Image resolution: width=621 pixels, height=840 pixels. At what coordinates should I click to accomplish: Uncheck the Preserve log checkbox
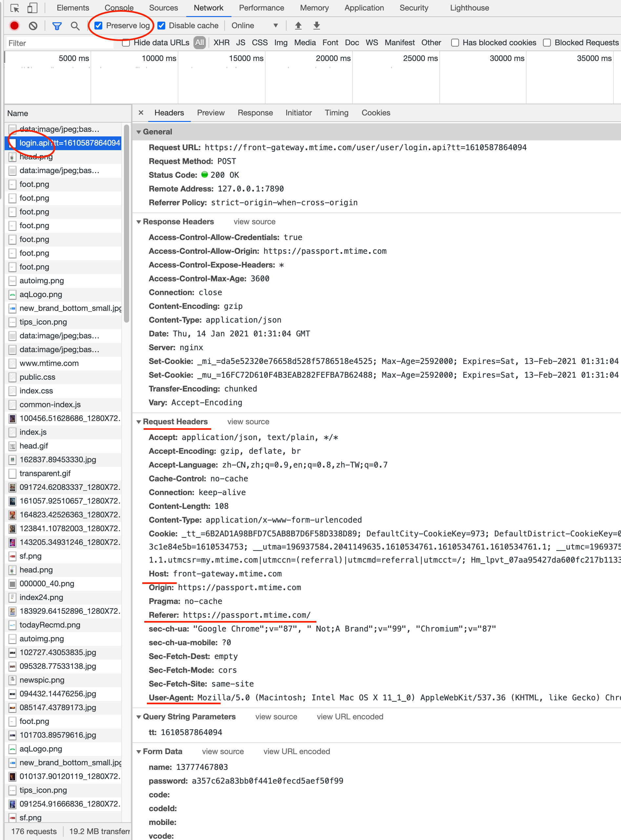point(98,26)
